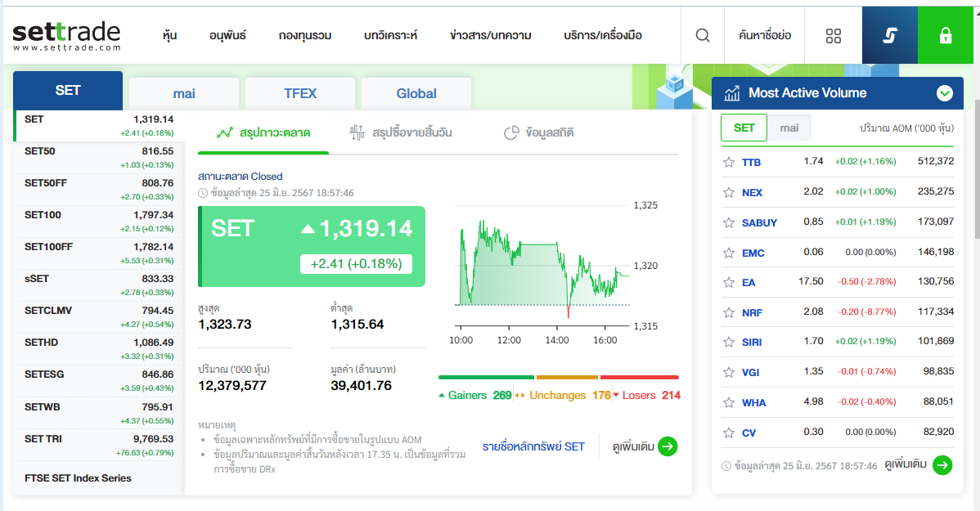Select the SET50 index row
The image size is (980, 511).
[x=99, y=158]
